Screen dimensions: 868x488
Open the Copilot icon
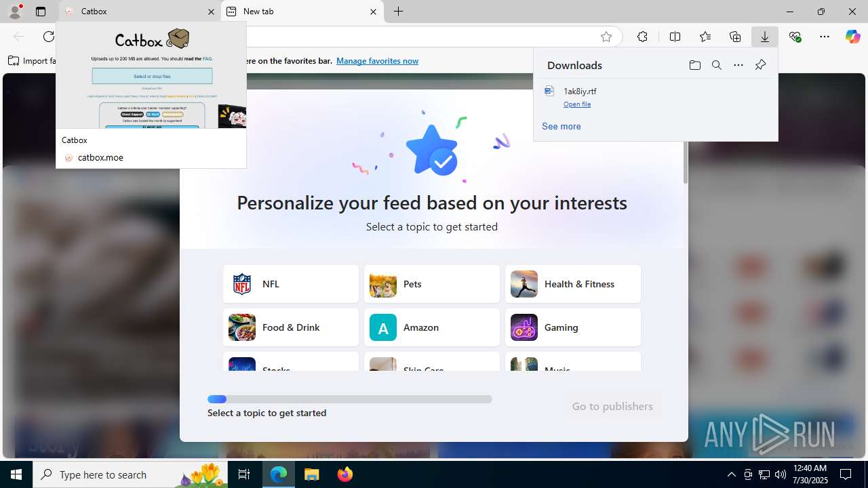(x=853, y=37)
